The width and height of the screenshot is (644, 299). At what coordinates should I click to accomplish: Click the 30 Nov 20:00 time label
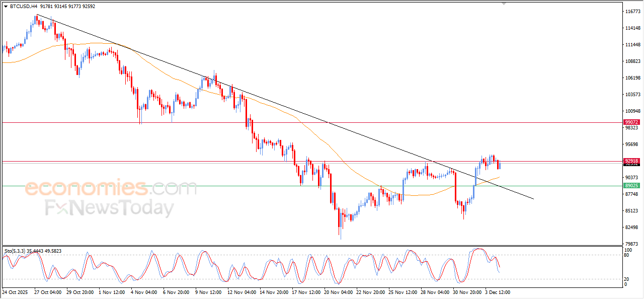click(466, 292)
